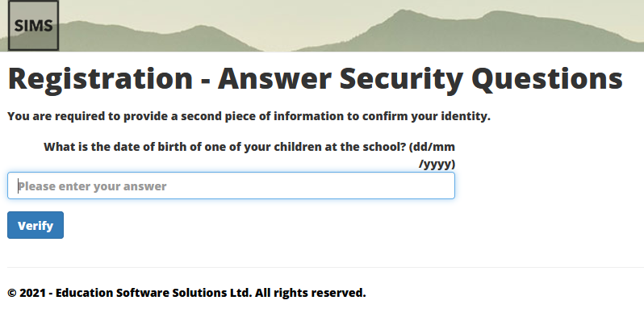Image resolution: width=644 pixels, height=317 pixels.
Task: Click the Verify button
Action: tap(36, 225)
